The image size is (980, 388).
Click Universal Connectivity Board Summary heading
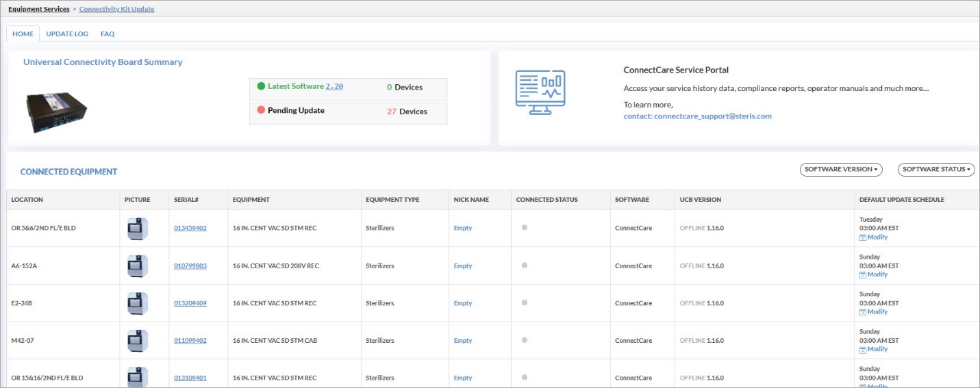coord(103,62)
